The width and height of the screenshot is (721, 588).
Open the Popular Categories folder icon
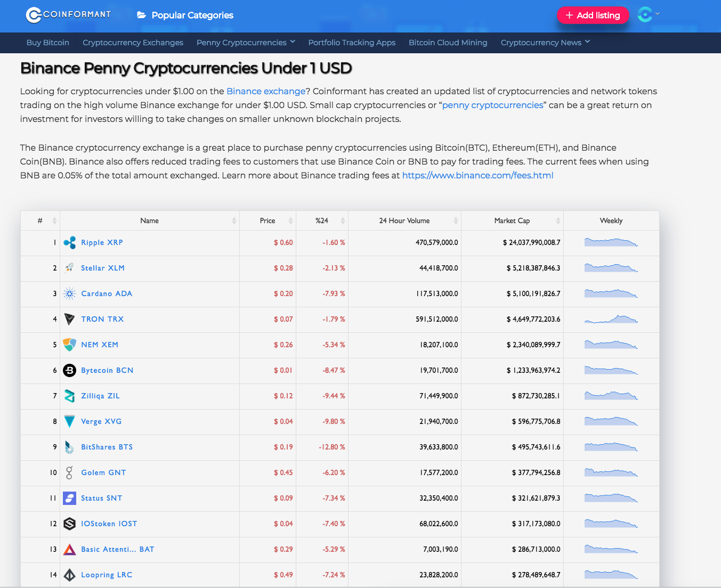click(x=141, y=15)
